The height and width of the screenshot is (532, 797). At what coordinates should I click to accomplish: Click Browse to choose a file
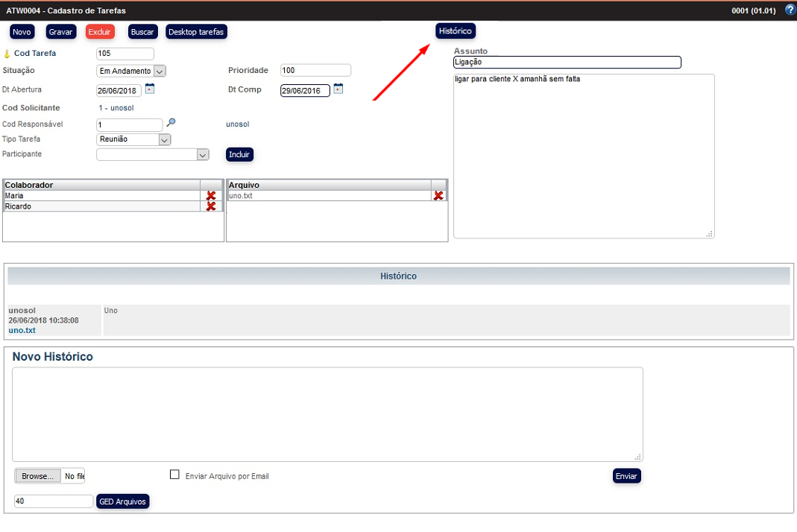pos(37,476)
